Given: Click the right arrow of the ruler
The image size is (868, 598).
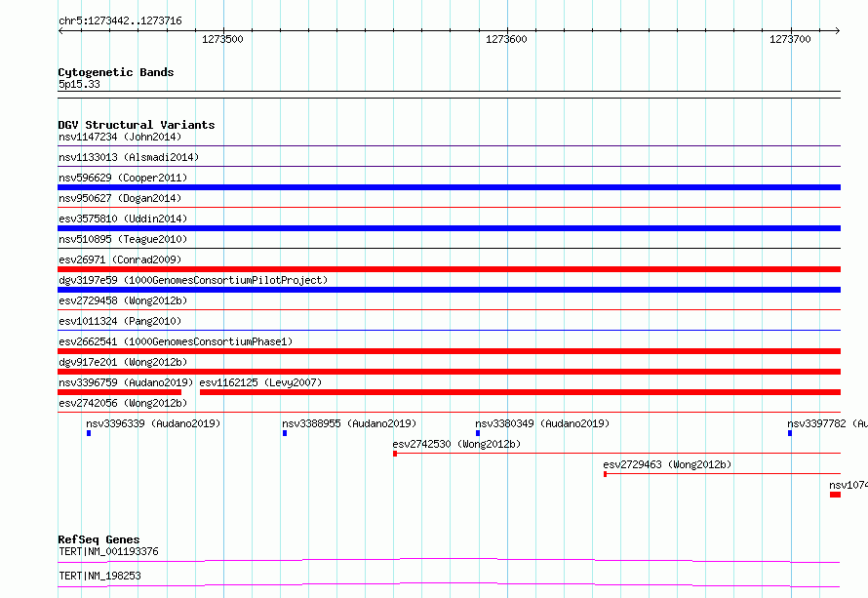Looking at the screenshot, I should point(837,30).
